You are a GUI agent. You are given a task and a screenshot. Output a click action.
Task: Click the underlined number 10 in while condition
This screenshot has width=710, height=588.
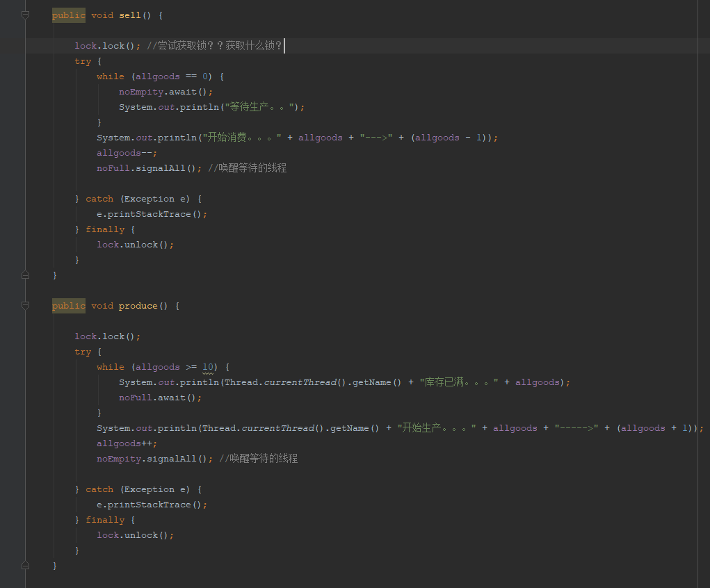(208, 367)
